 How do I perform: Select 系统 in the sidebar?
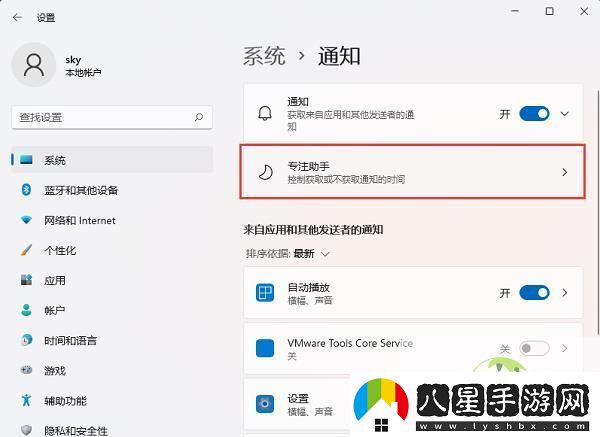(x=112, y=160)
